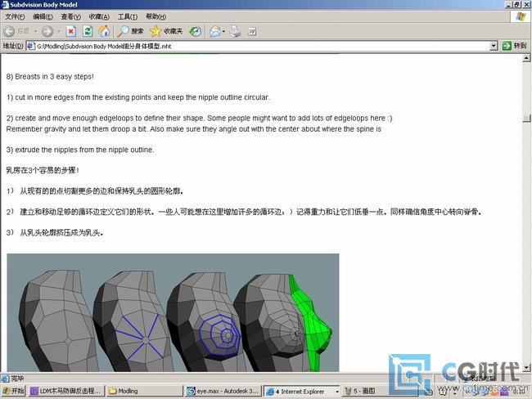Viewport: 532px width, 399px height.
Task: Open the address bar dropdown list
Action: click(x=494, y=46)
